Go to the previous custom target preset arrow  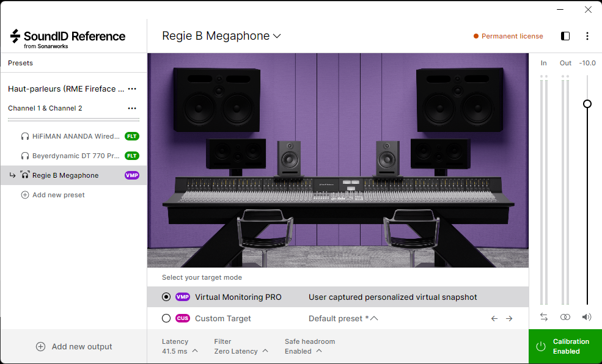pos(494,318)
